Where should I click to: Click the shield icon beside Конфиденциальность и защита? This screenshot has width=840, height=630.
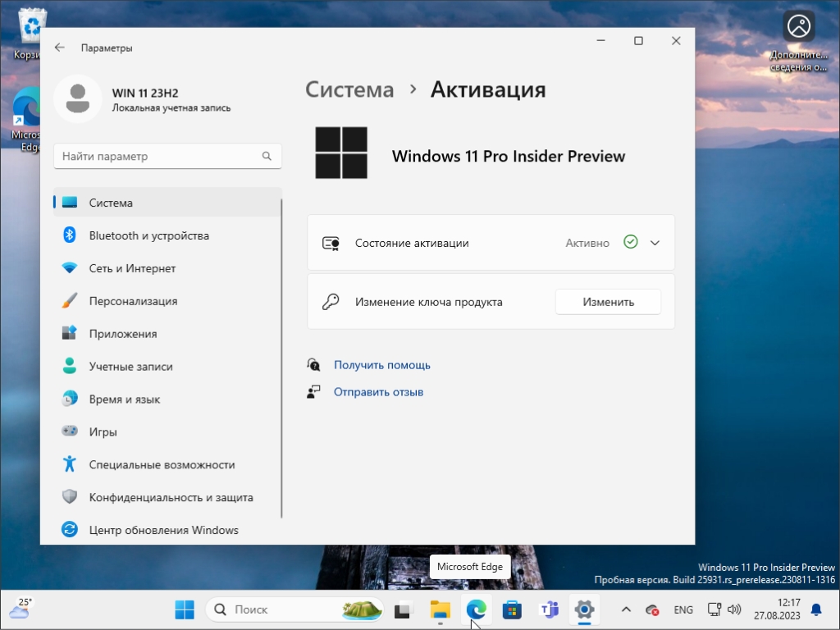70,496
